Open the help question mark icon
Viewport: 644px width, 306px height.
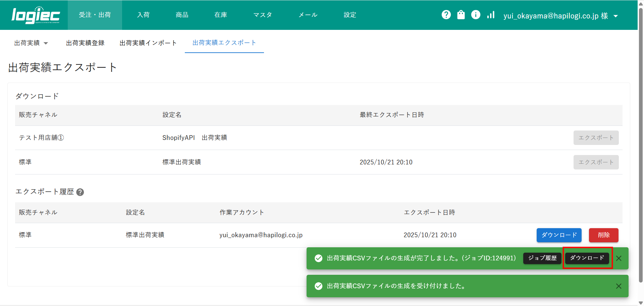(446, 15)
